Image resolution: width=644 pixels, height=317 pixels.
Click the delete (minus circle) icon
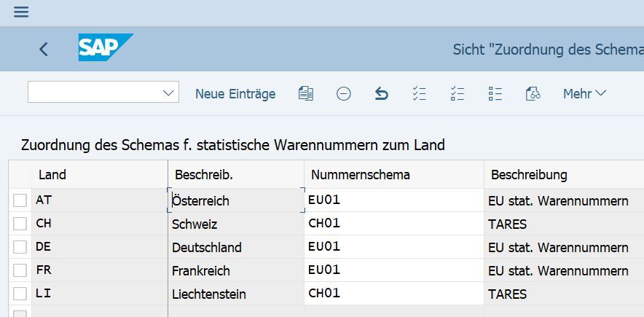(x=344, y=93)
